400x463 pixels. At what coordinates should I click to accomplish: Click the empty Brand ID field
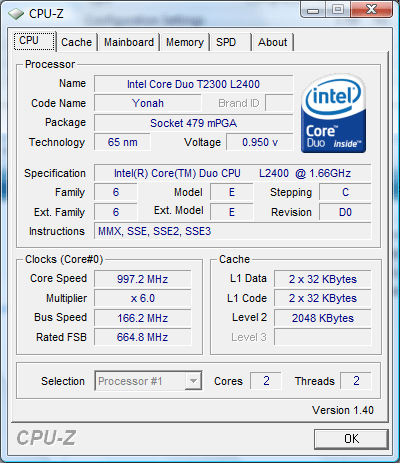click(x=279, y=103)
